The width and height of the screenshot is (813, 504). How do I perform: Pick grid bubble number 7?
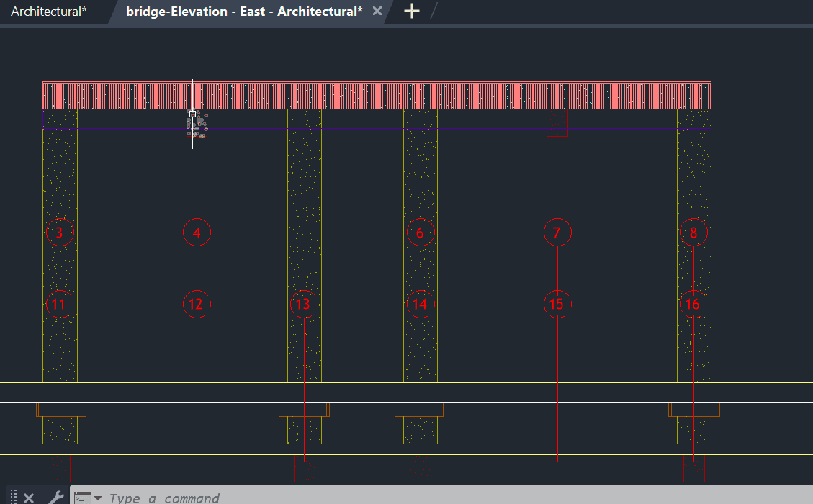tap(557, 233)
